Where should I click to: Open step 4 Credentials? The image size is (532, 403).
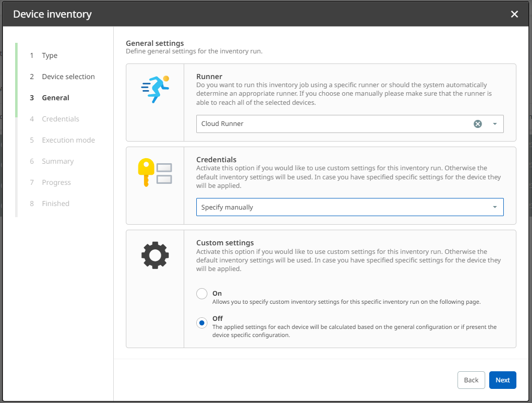60,119
